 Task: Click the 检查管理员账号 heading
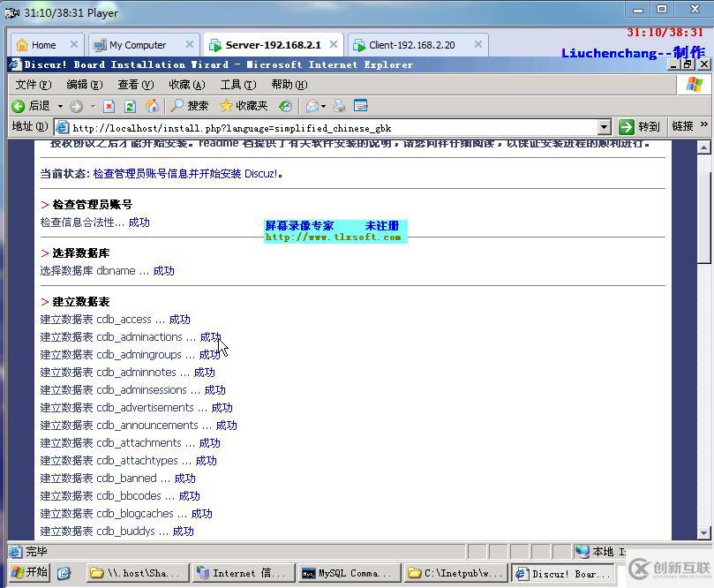[x=93, y=205]
